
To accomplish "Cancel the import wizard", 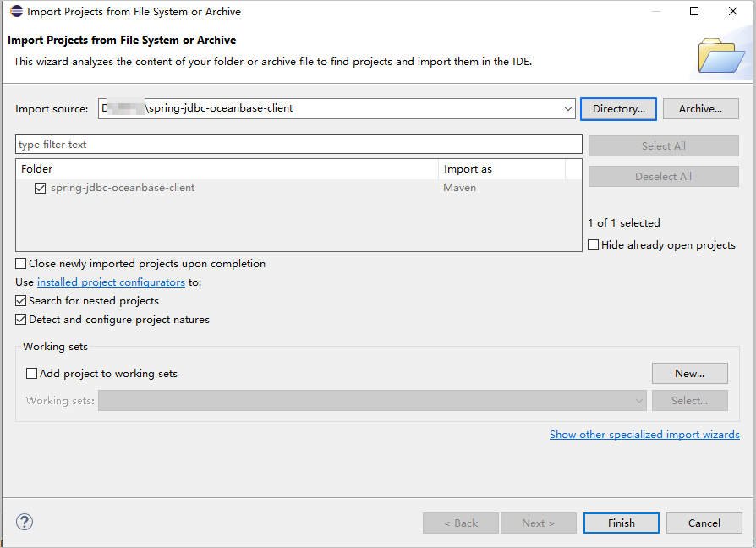I will pyautogui.click(x=704, y=523).
